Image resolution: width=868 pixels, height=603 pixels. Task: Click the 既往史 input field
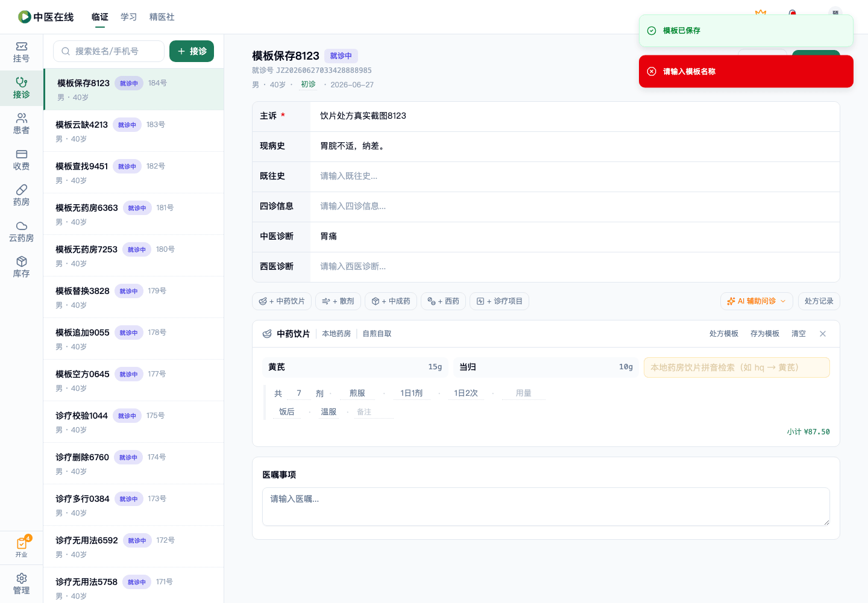[574, 177]
